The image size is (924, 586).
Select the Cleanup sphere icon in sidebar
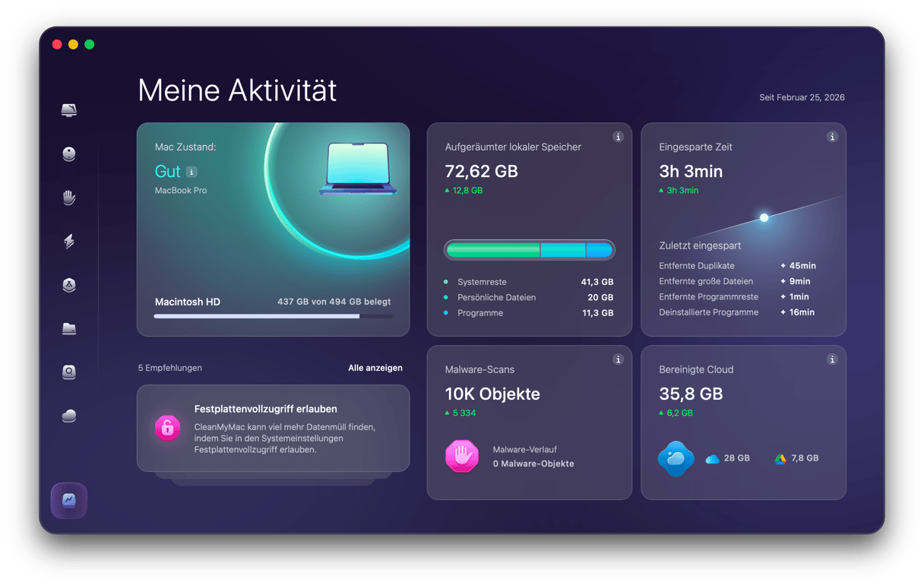(x=69, y=154)
